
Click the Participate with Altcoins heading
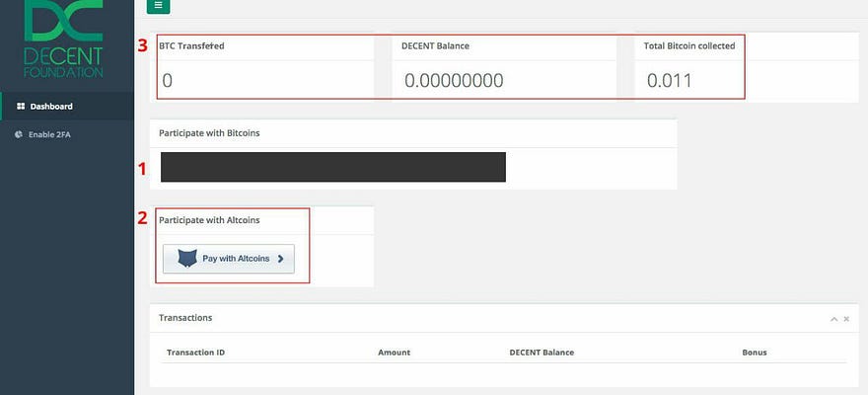point(209,220)
